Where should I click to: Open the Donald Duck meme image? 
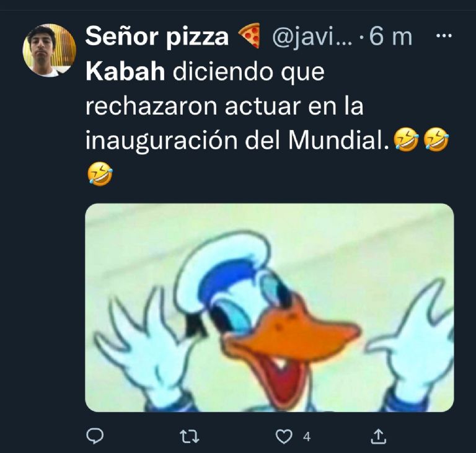[269, 307]
